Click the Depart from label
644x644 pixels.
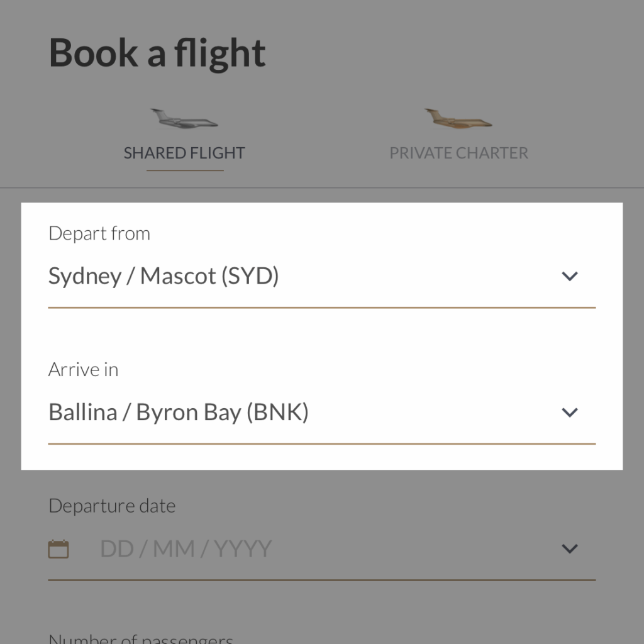[99, 233]
